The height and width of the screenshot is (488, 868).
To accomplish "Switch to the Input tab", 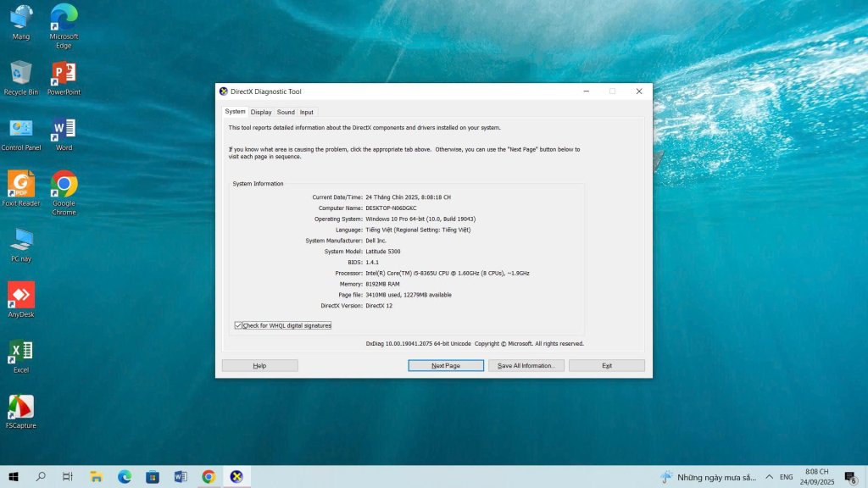I will click(x=307, y=112).
